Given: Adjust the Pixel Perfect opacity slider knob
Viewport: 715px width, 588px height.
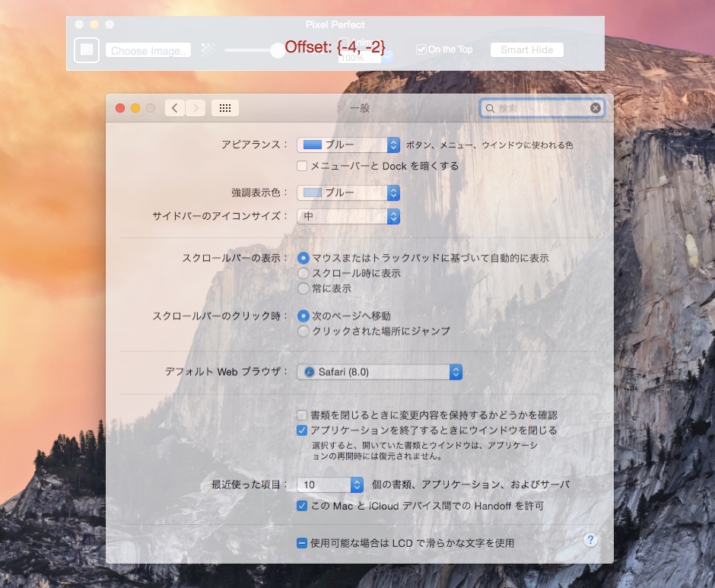Looking at the screenshot, I should pos(278,50).
